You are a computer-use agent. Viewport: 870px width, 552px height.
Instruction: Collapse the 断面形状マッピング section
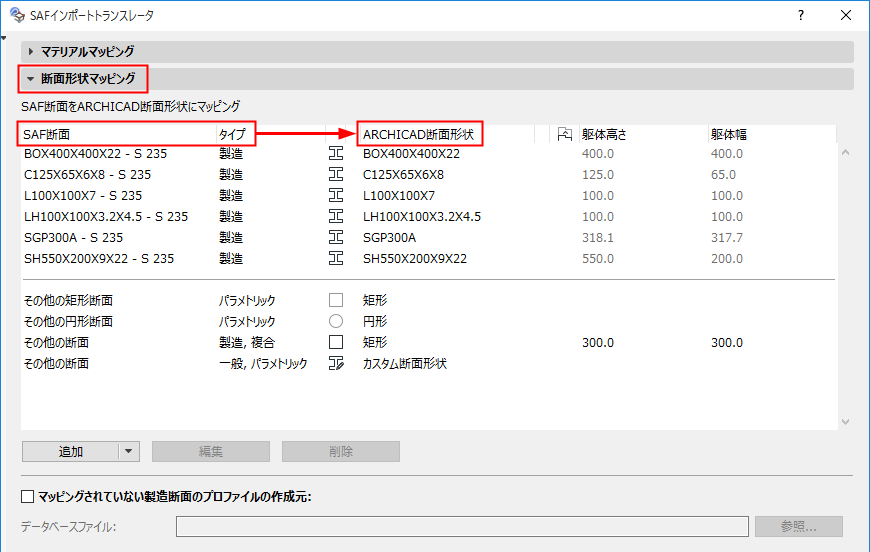point(31,79)
